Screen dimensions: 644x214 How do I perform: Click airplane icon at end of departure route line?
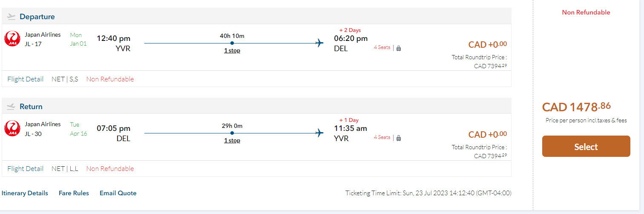pos(319,43)
